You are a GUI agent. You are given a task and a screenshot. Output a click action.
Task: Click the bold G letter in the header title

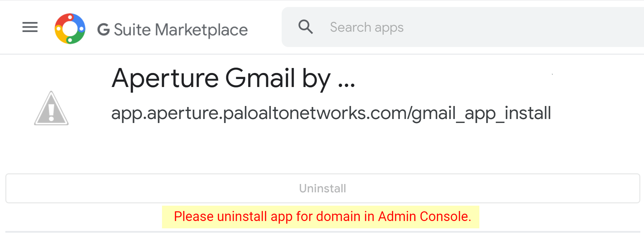[104, 30]
